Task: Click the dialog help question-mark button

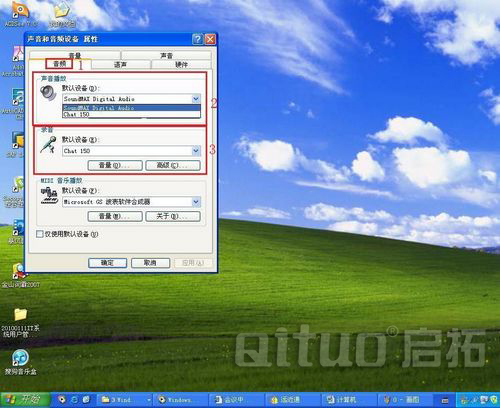Action: point(197,39)
